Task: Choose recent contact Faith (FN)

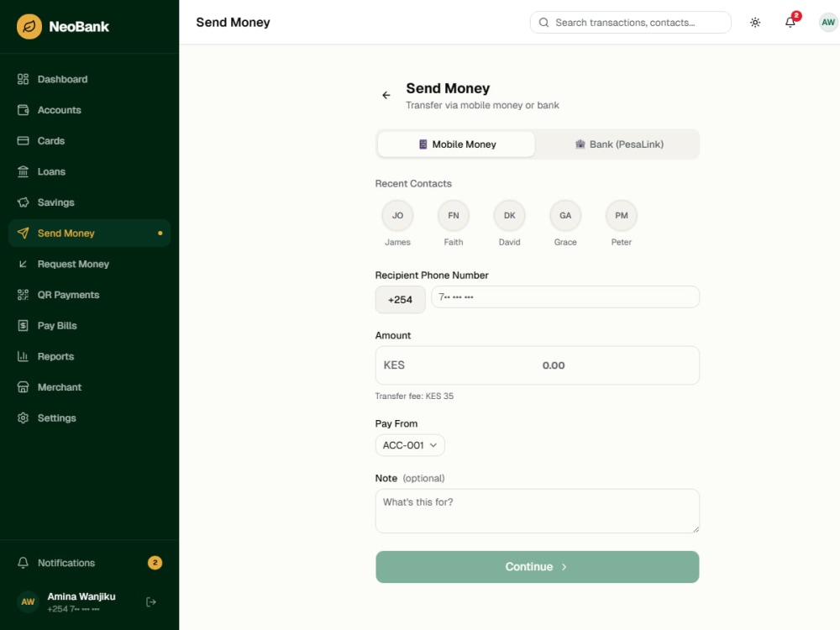Action: [454, 223]
